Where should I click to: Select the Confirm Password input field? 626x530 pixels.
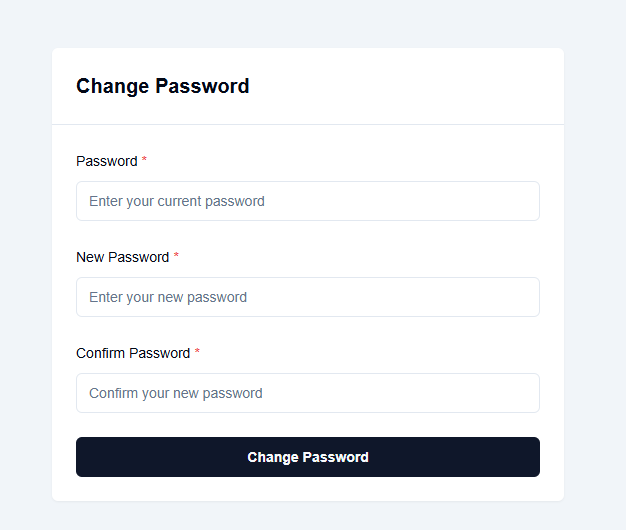pyautogui.click(x=400, y=393)
